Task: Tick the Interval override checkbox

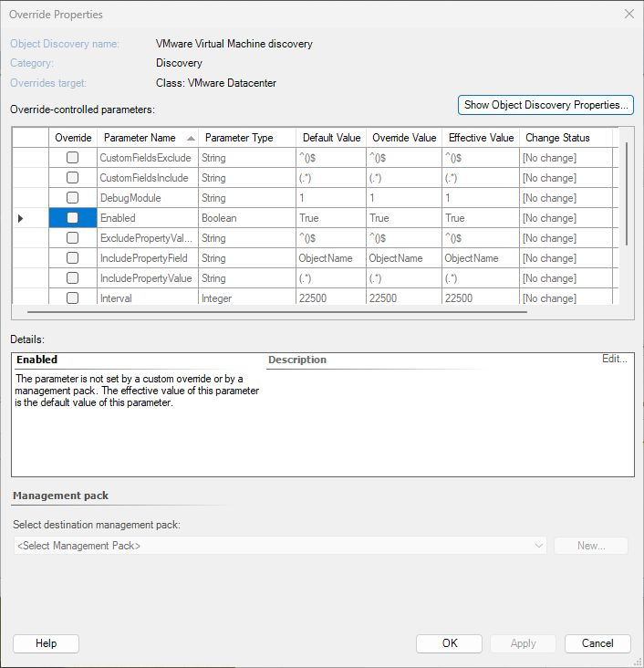Action: click(72, 297)
